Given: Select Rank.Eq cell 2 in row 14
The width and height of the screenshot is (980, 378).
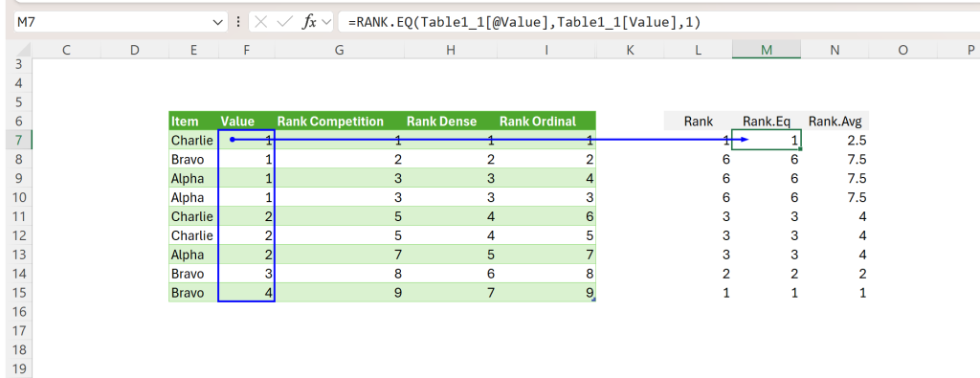Looking at the screenshot, I should 767,274.
